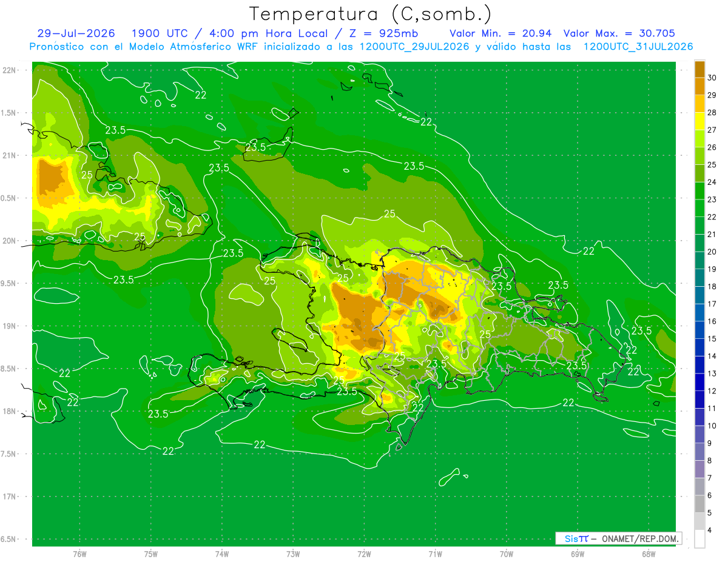Click the "1.5N" latitude axis label
The image size is (728, 562).
pos(8,113)
